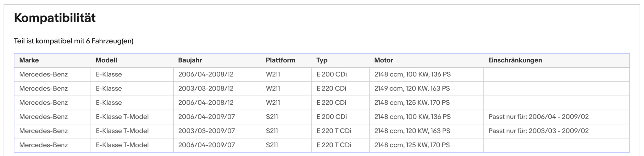Click the Modell column header
This screenshot has height=156, width=644.
[x=106, y=60]
